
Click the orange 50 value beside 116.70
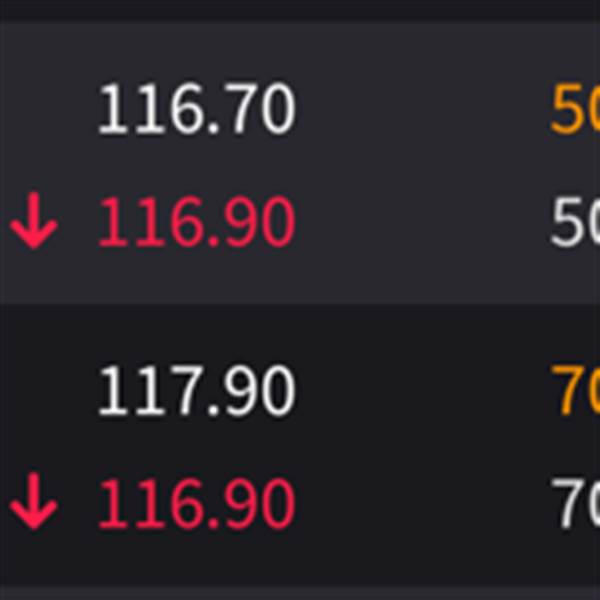tap(575, 110)
